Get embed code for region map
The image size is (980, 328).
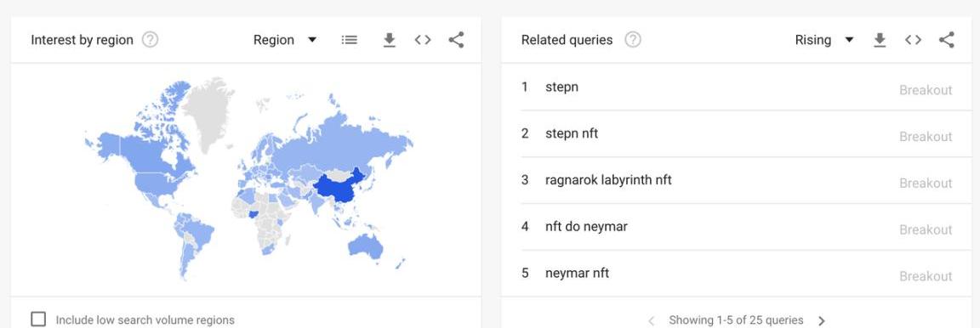tap(423, 40)
